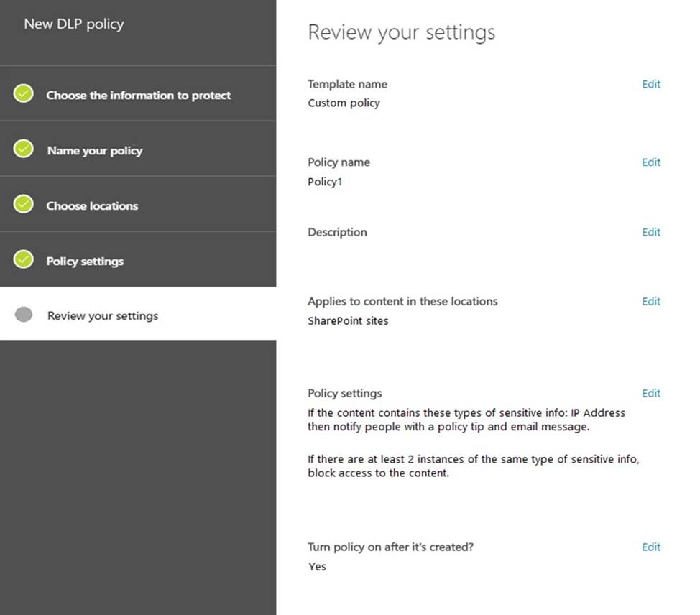
Task: Go to the Choose the information to protect step
Action: (139, 95)
